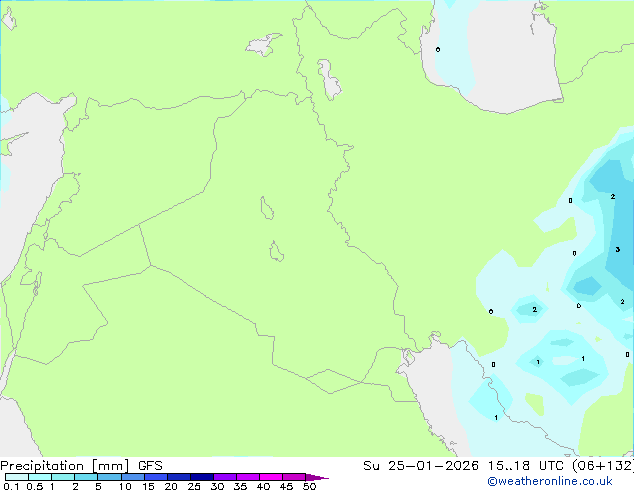Click the over-50 arrow tip of the colorbar
The image size is (634, 490).
pyautogui.click(x=317, y=477)
